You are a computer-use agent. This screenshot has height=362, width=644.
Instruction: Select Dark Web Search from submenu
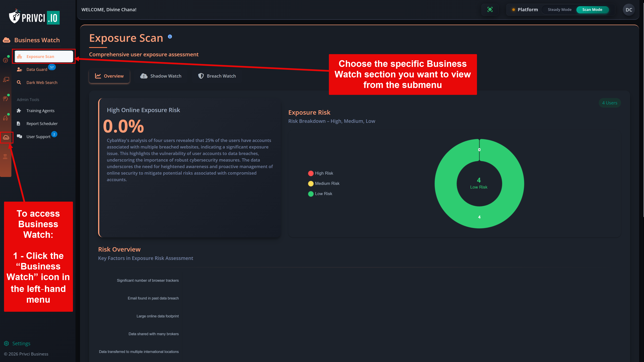(x=42, y=82)
